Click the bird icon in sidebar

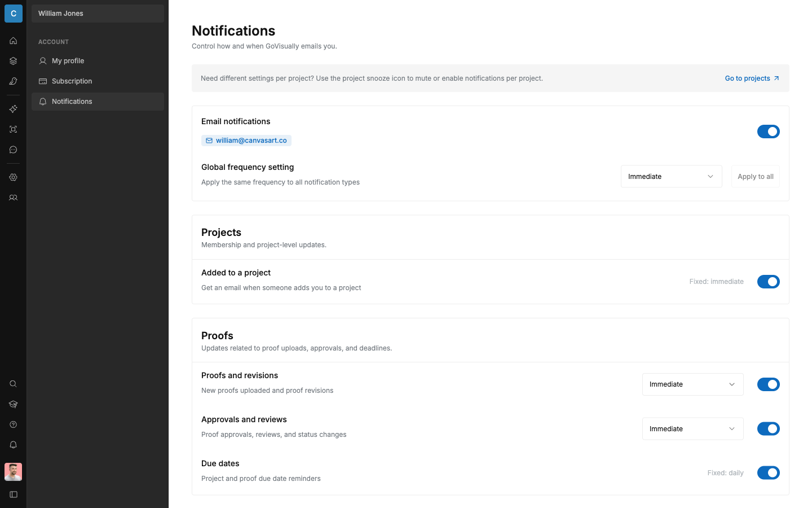click(x=14, y=81)
